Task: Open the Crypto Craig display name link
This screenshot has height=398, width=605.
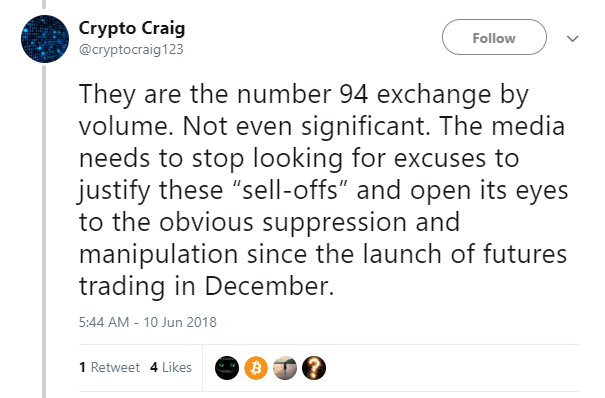Action: 132,29
